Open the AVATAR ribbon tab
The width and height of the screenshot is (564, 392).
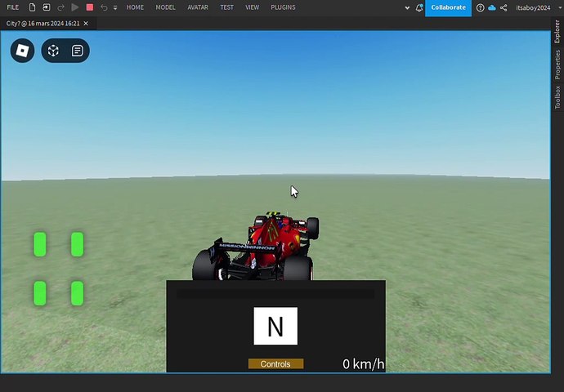[198, 7]
